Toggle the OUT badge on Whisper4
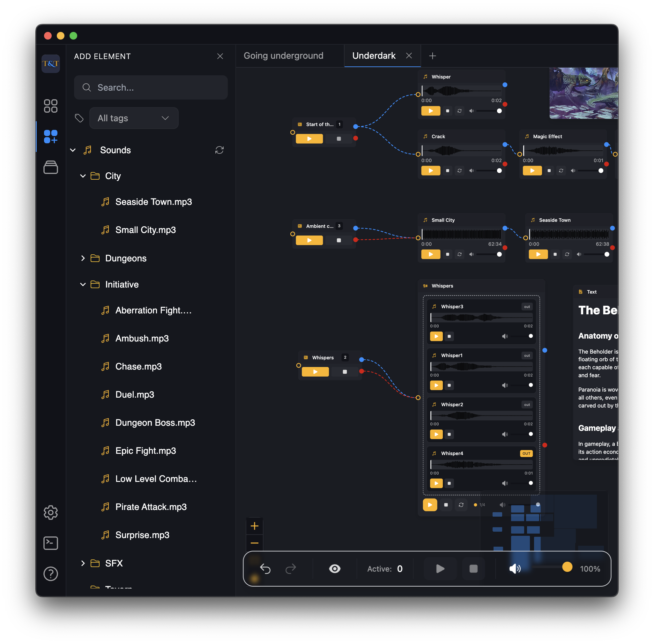Screen dimensions: 654x644 [x=526, y=453]
